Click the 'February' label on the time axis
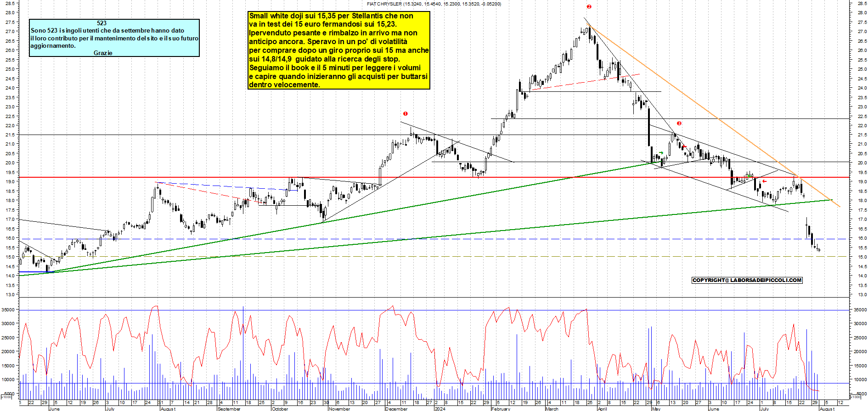This screenshot has width=868, height=411. coord(501,409)
